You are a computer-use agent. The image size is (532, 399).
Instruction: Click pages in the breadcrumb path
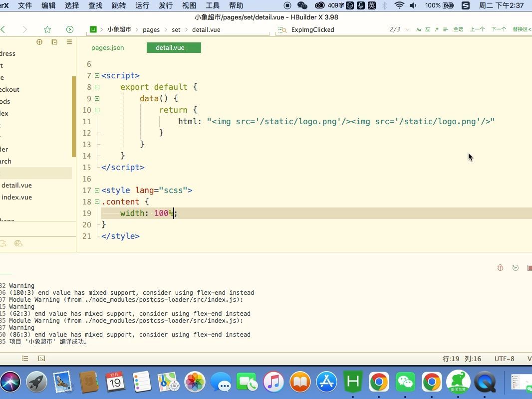pyautogui.click(x=151, y=30)
